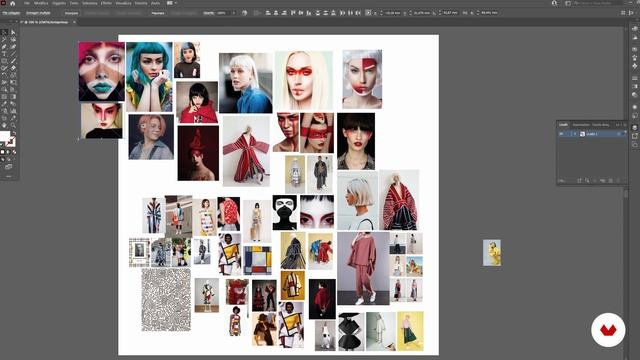Set paint mode to Gradient
Screen dimensions: 640x360
pos(8,152)
